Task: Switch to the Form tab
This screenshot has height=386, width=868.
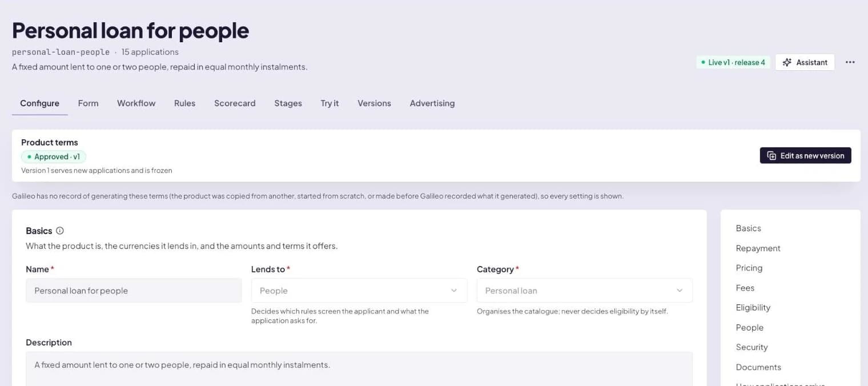Action: click(88, 103)
